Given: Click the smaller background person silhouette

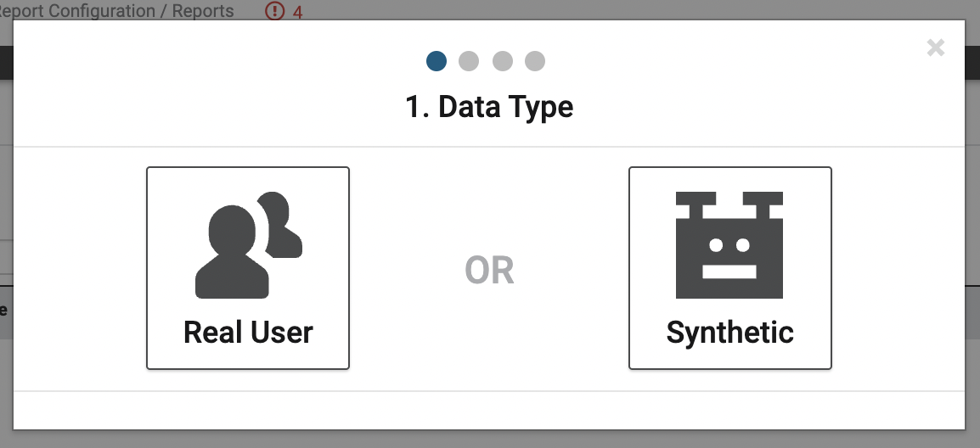Looking at the screenshot, I should (x=281, y=225).
